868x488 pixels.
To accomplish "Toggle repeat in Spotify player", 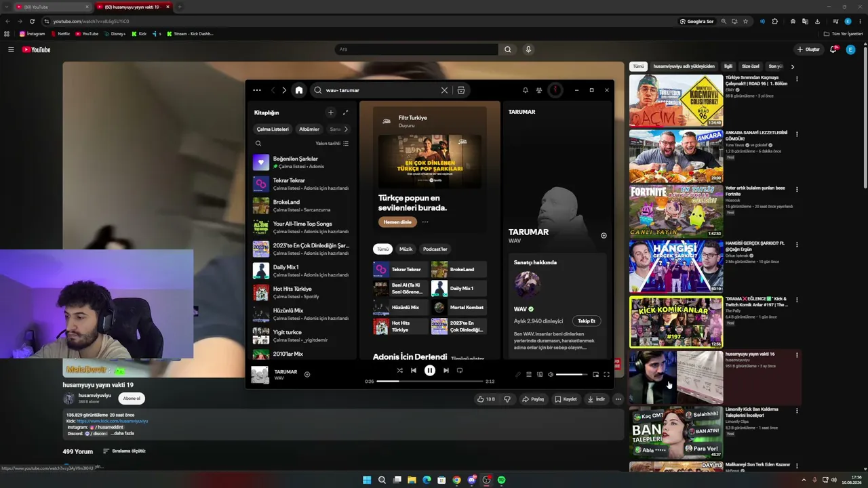I will point(460,371).
